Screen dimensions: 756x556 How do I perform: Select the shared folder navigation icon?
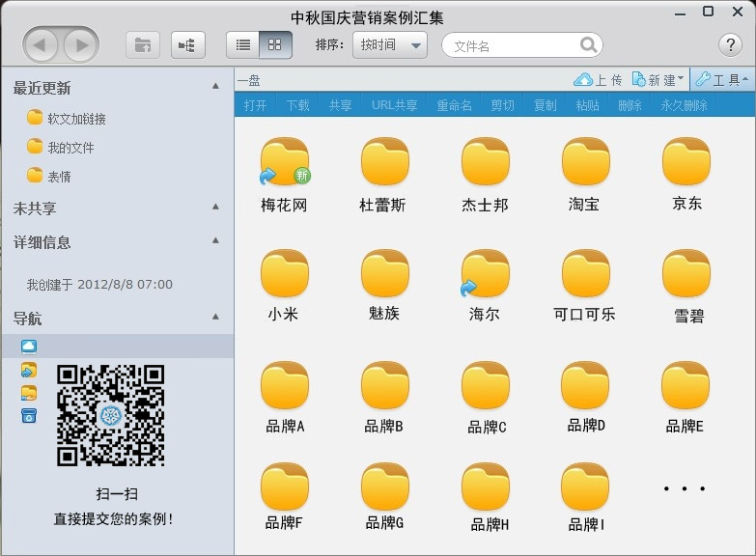29,370
